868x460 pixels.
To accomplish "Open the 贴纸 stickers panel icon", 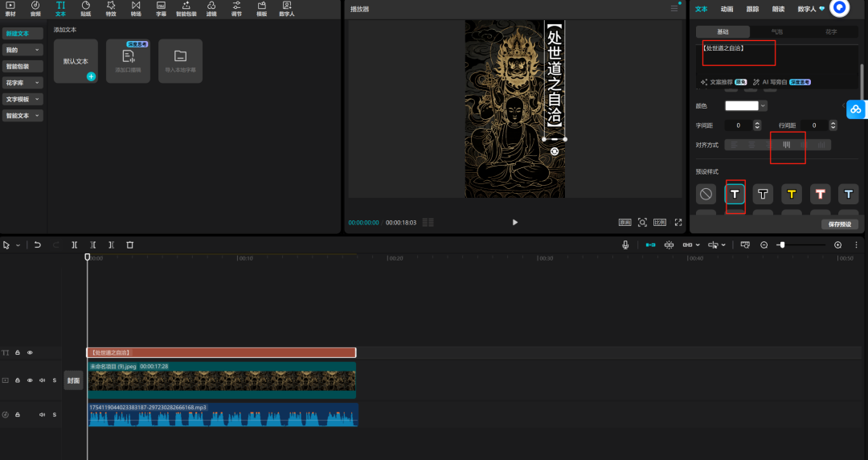I will pyautogui.click(x=86, y=8).
